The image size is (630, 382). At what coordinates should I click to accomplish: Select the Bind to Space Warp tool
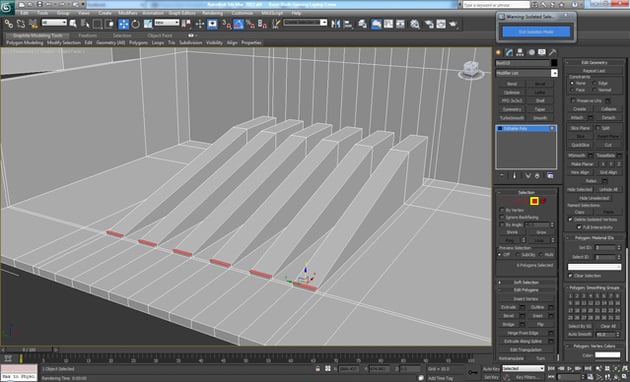33,24
